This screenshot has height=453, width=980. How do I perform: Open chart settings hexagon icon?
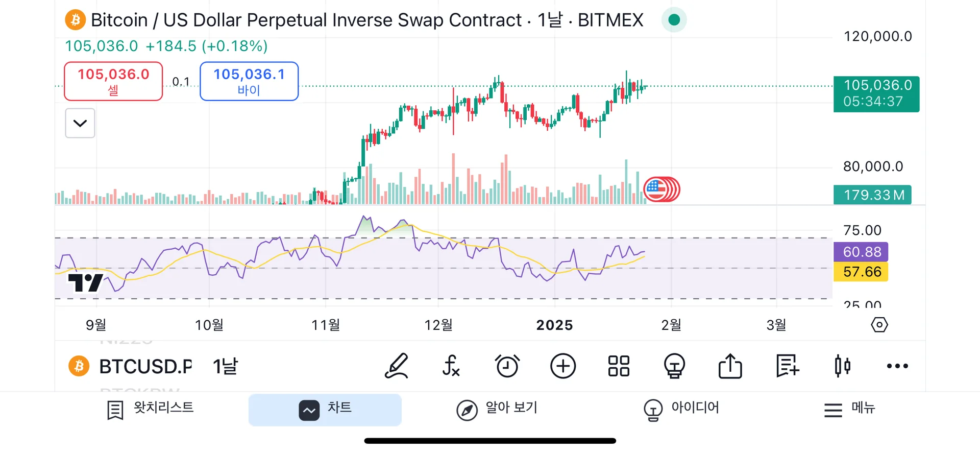pos(879,325)
